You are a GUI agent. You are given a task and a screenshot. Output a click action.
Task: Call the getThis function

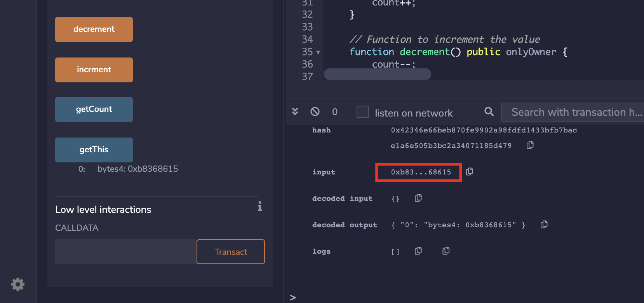click(x=94, y=150)
